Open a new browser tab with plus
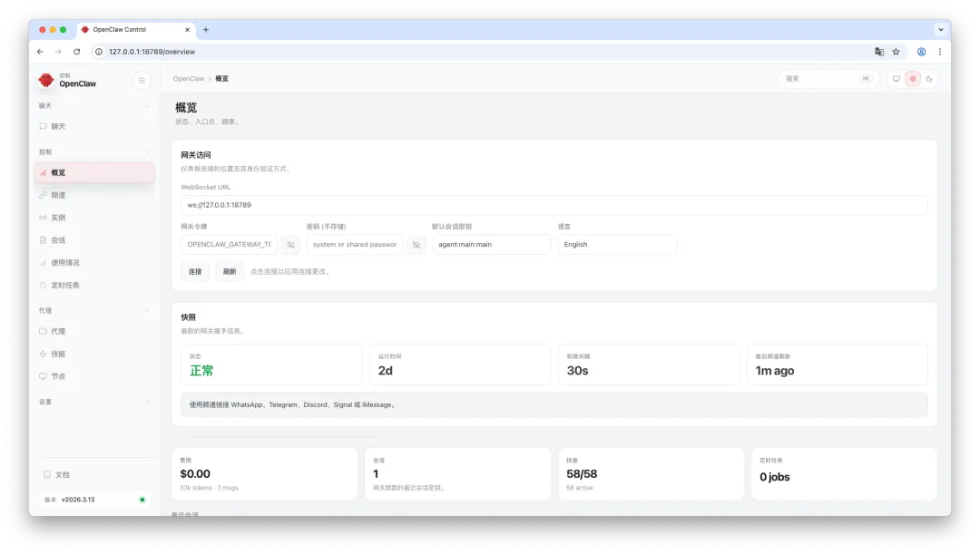980x554 pixels. click(x=206, y=29)
